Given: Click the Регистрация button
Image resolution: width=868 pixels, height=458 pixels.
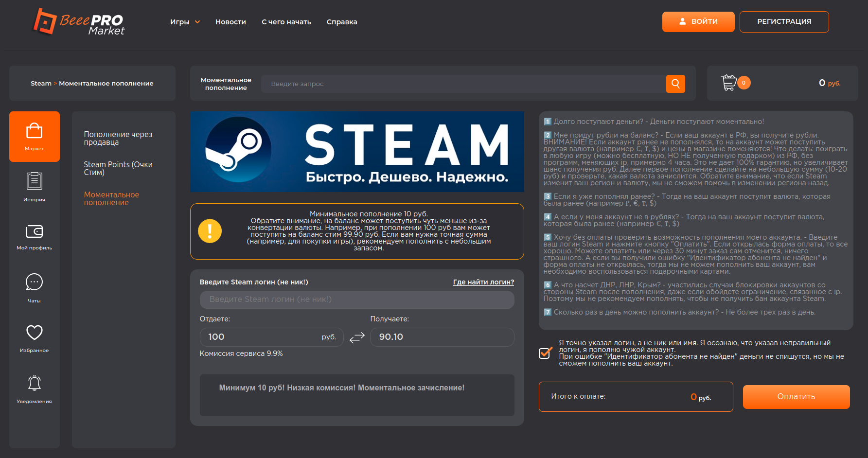Looking at the screenshot, I should [x=784, y=22].
